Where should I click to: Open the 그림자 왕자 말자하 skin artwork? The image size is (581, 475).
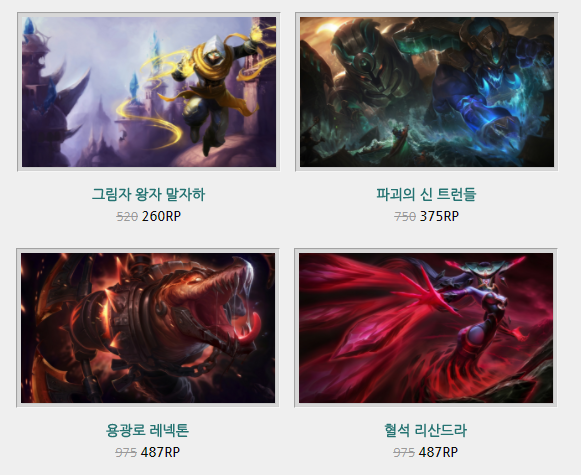pyautogui.click(x=149, y=92)
